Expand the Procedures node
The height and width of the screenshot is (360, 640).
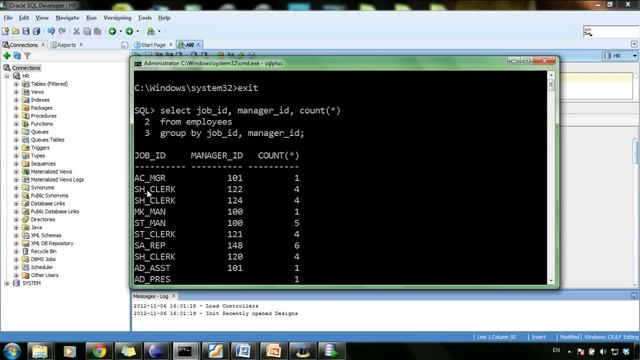click(16, 116)
